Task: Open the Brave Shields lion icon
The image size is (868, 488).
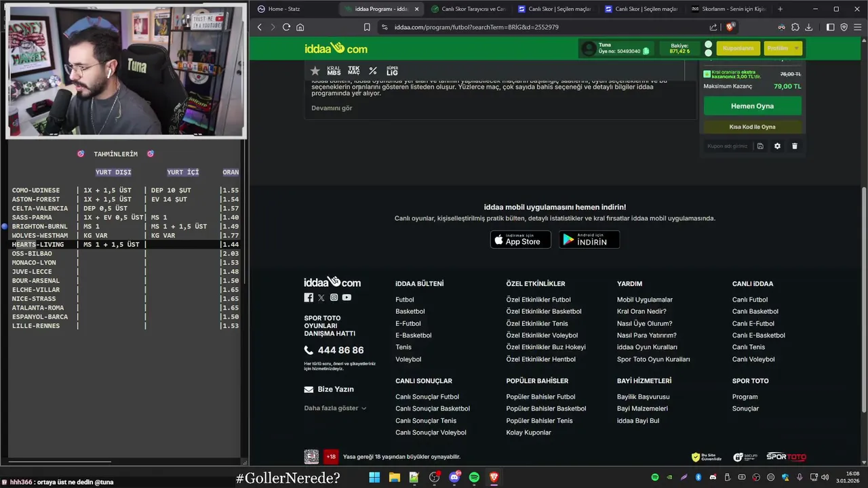Action: click(730, 27)
